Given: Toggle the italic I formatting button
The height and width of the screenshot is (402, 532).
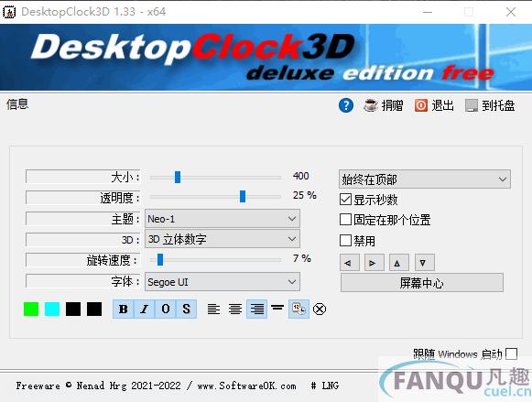Looking at the screenshot, I should pos(144,309).
